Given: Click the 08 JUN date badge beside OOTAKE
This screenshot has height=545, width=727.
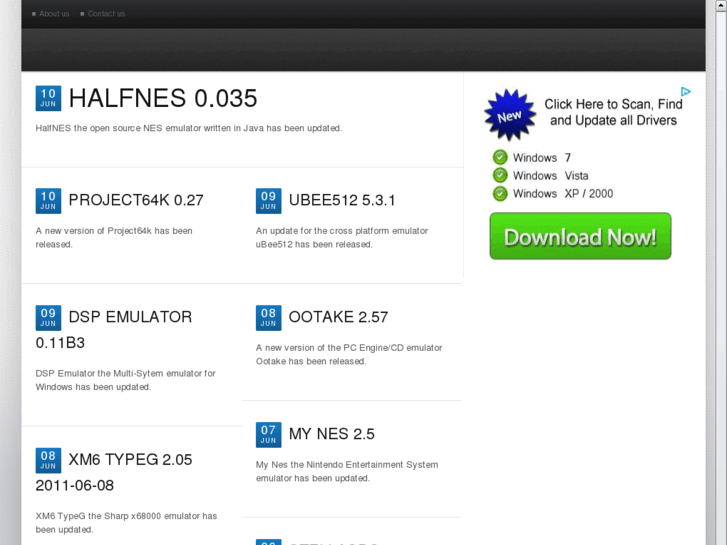Looking at the screenshot, I should 268,318.
